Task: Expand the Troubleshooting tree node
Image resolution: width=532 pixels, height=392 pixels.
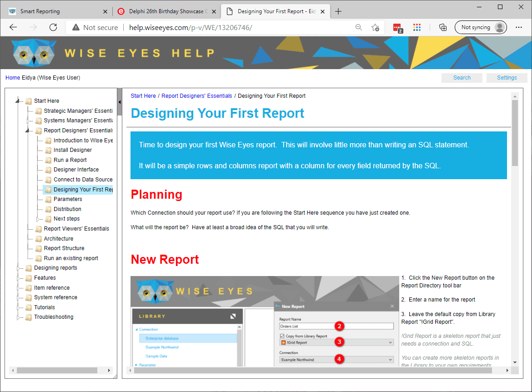Action: (18, 317)
